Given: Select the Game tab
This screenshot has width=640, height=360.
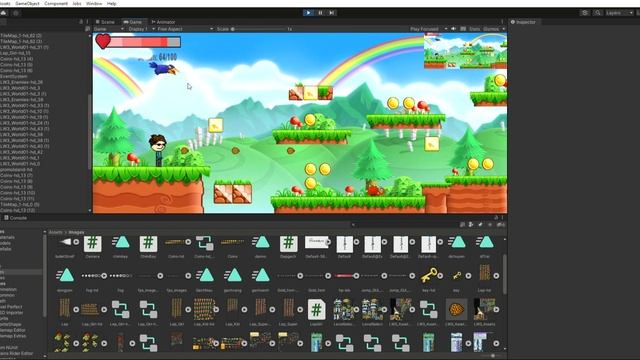Looking at the screenshot, I should click(133, 22).
